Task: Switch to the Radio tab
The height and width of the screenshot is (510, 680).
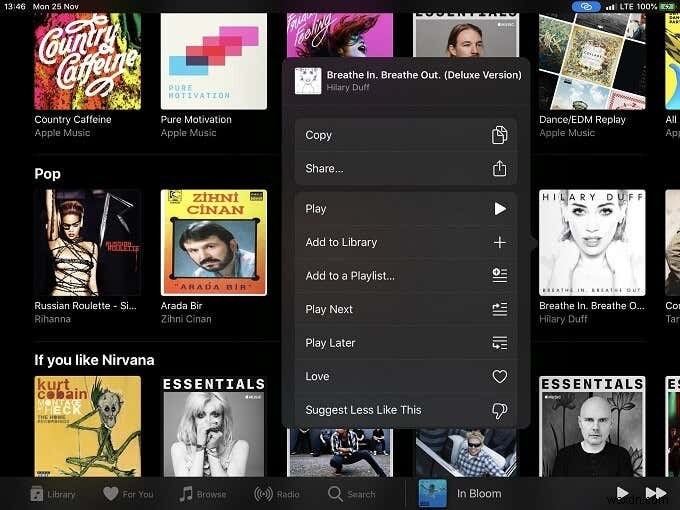Action: point(277,494)
